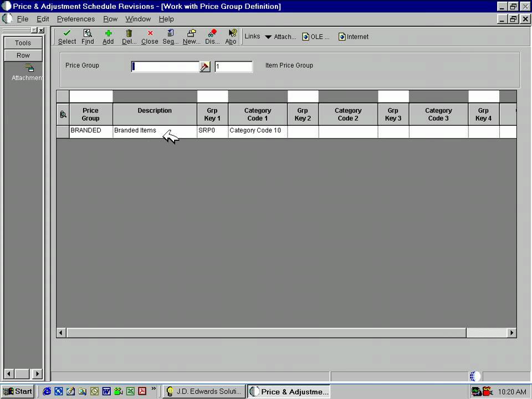The width and height of the screenshot is (532, 399).
Task: Click the visual assist flashlight beside Price Group
Action: (x=205, y=66)
